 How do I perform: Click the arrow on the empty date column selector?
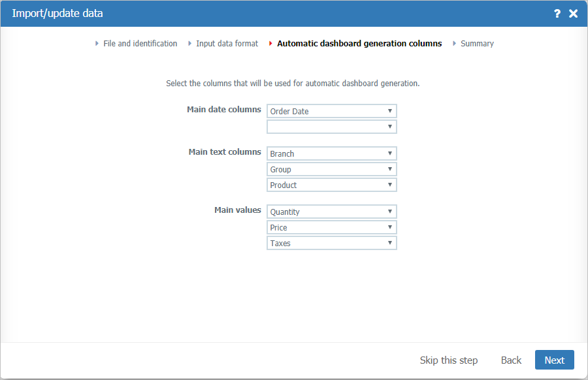390,127
